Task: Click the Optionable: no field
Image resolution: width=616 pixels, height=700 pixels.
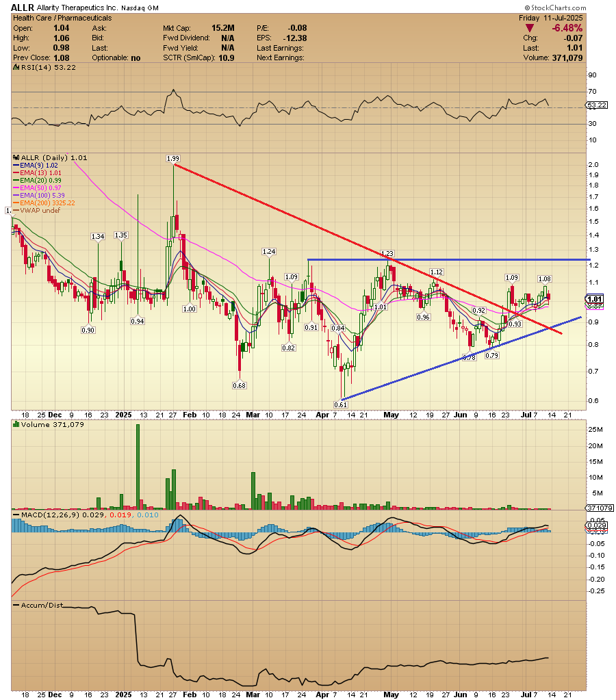Action: pos(116,57)
